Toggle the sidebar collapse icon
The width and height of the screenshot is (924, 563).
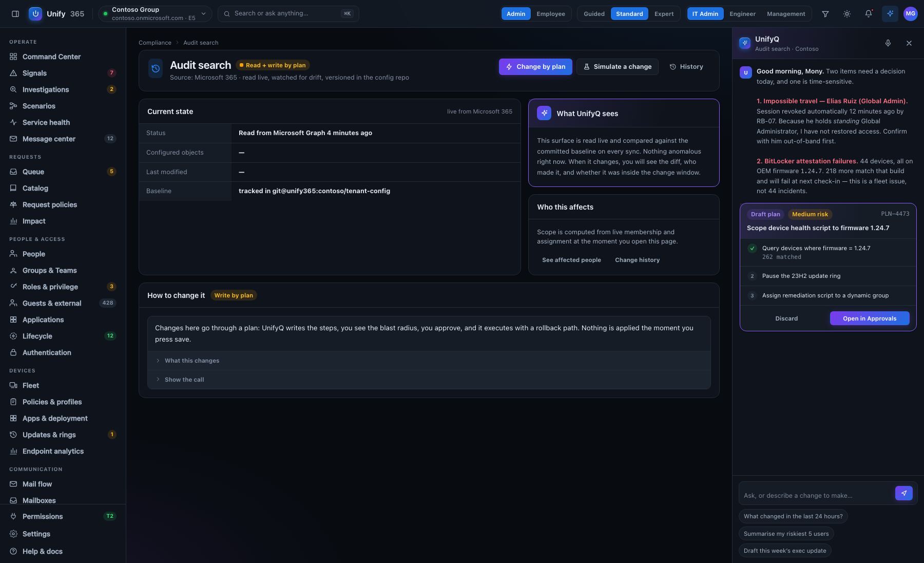pyautogui.click(x=15, y=14)
